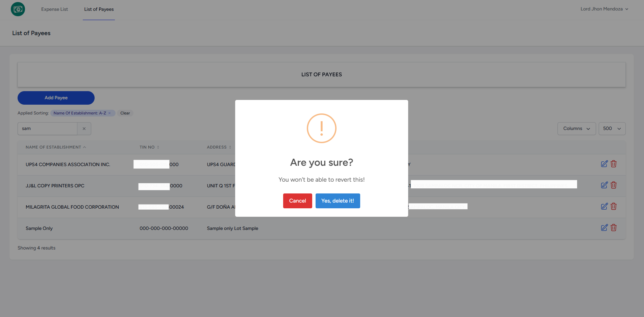
Task: Delete the UPS4 COMPANIES ASSOCIATION row
Action: [x=614, y=164]
